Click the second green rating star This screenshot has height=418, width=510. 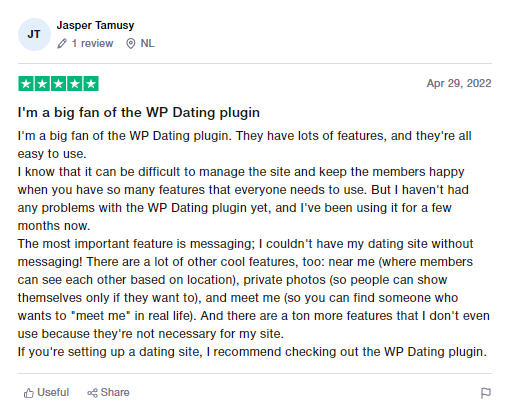pyautogui.click(x=42, y=84)
